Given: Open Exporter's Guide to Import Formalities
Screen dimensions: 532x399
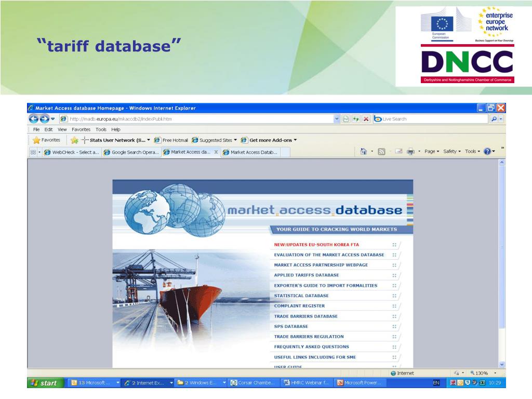Looking at the screenshot, I should tap(326, 286).
